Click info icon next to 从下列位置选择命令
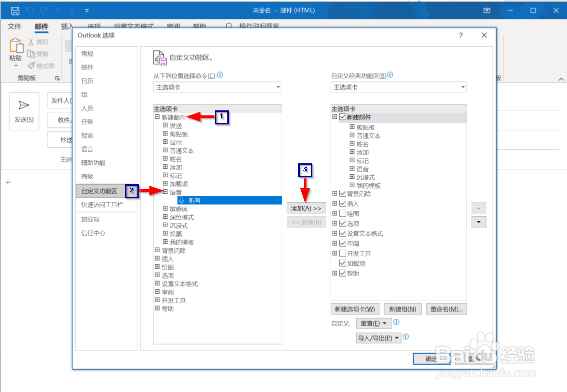This screenshot has width=567, height=392. [220, 75]
